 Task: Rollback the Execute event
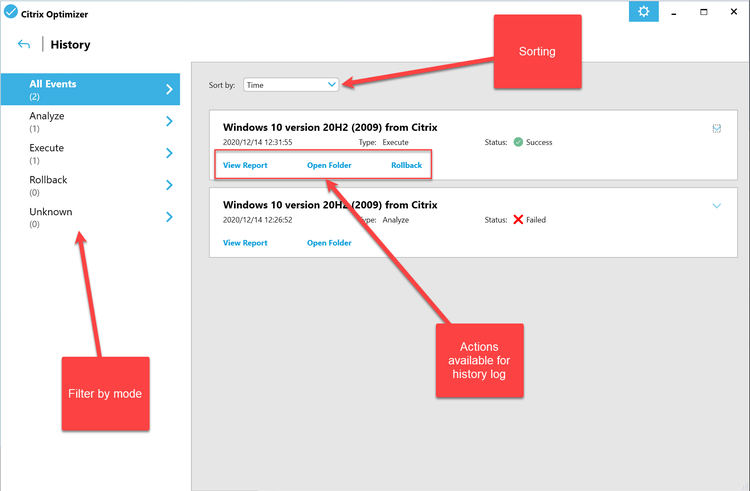407,165
